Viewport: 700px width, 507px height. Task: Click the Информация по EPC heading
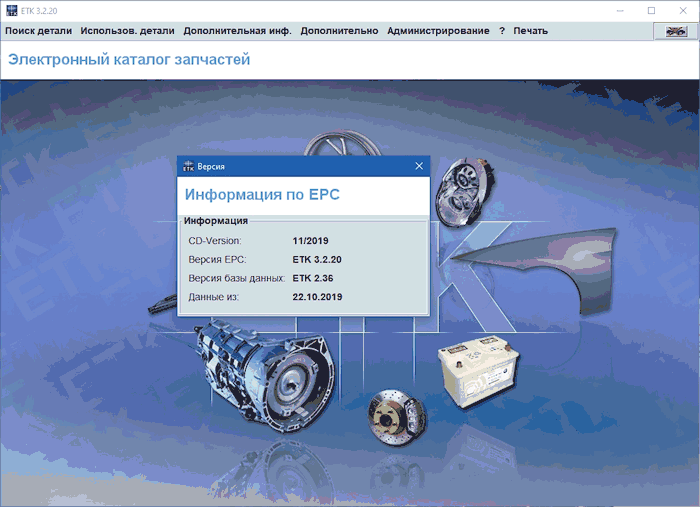pos(262,195)
